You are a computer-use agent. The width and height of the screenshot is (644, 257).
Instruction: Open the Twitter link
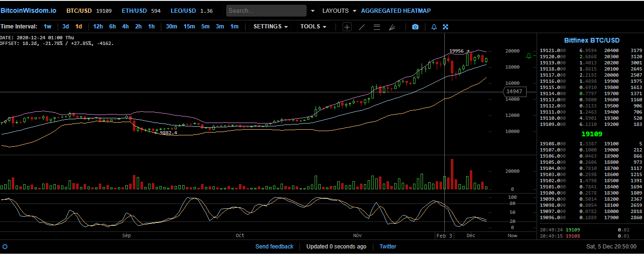tap(388, 247)
